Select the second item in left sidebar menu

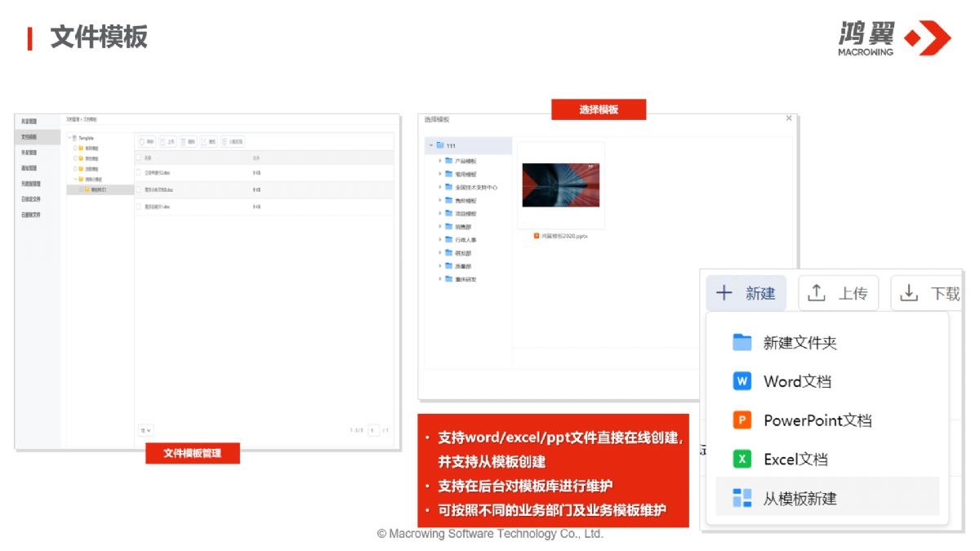tap(29, 137)
